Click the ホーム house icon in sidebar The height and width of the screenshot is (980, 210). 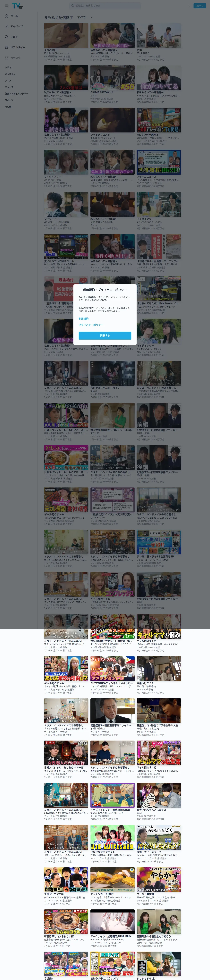(7, 16)
